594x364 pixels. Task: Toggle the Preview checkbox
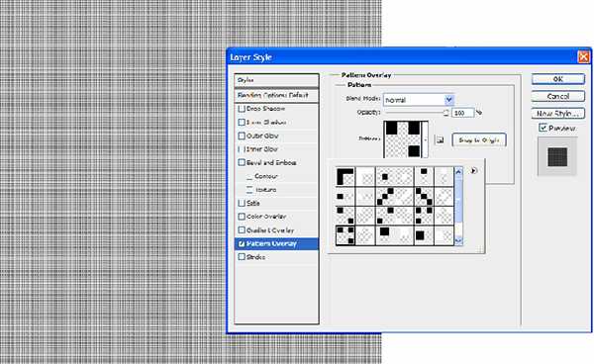[543, 128]
